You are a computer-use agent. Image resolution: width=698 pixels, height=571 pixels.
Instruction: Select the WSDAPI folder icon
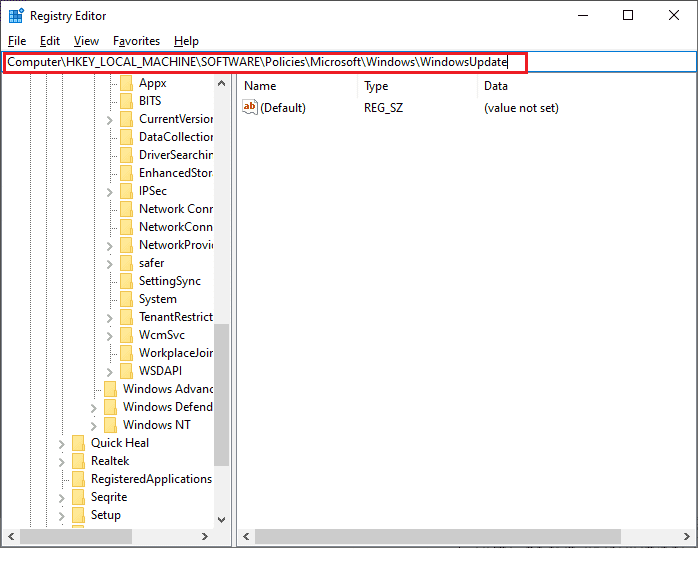126,371
